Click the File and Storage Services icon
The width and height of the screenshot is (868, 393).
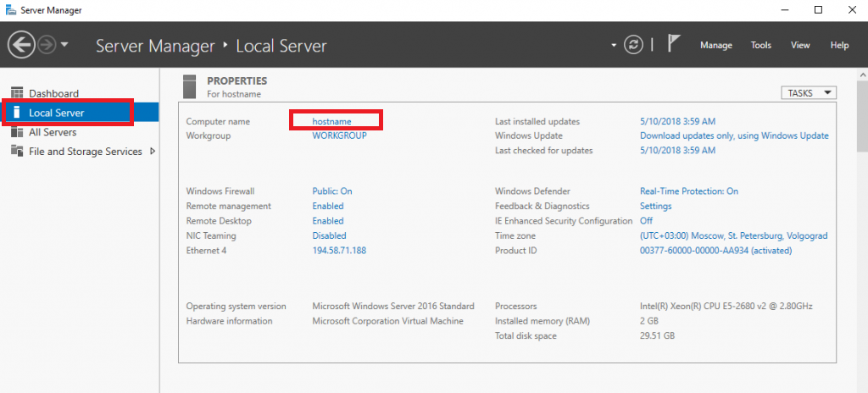coord(17,151)
